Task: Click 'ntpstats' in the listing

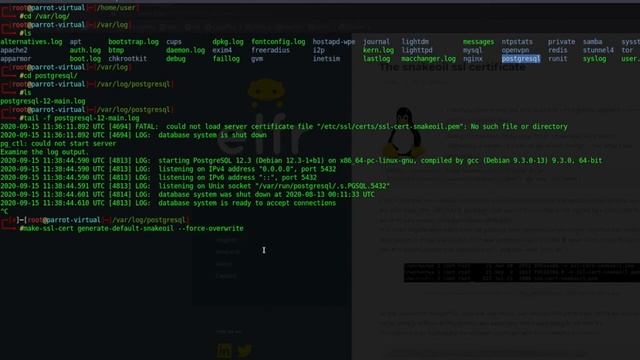Action: coord(517,42)
